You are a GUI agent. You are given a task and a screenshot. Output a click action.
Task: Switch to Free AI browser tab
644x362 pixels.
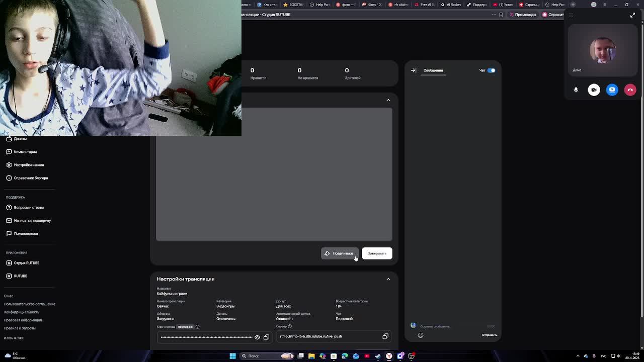click(x=425, y=5)
